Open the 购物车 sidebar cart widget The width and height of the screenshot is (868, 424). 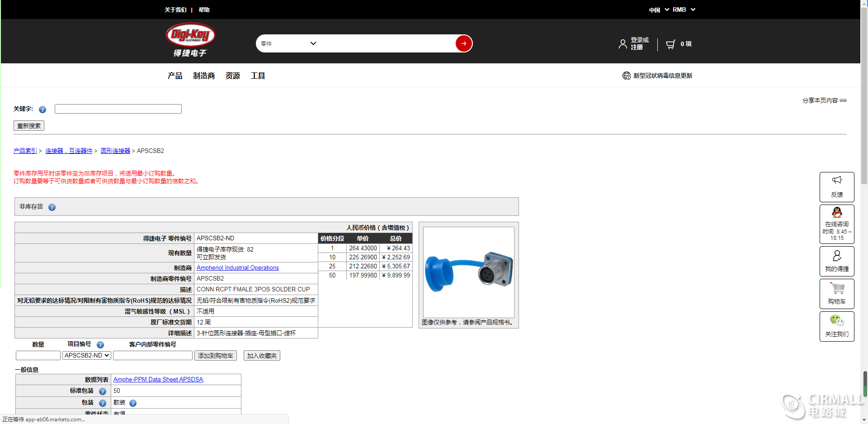coord(837,294)
